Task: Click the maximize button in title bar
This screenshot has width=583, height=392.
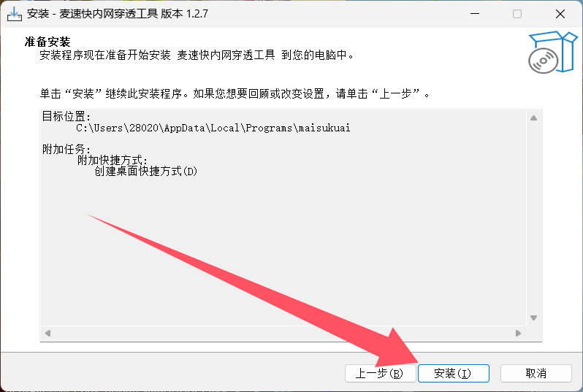Action: 517,14
